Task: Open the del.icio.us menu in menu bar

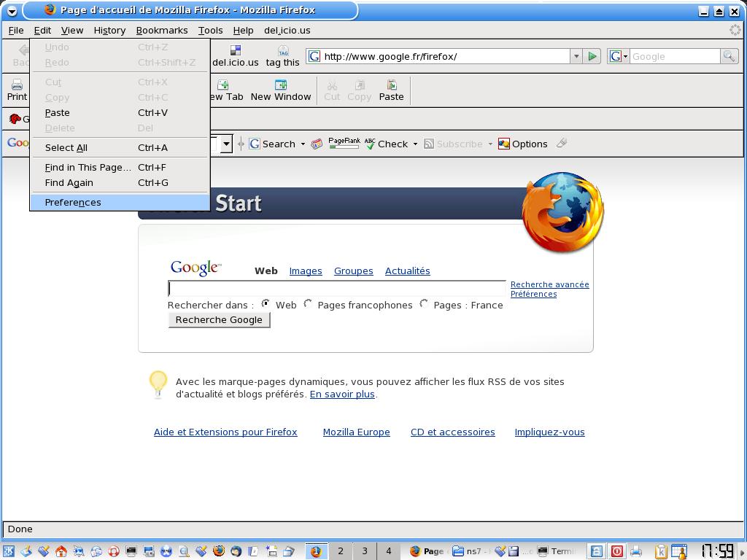Action: coord(287,31)
